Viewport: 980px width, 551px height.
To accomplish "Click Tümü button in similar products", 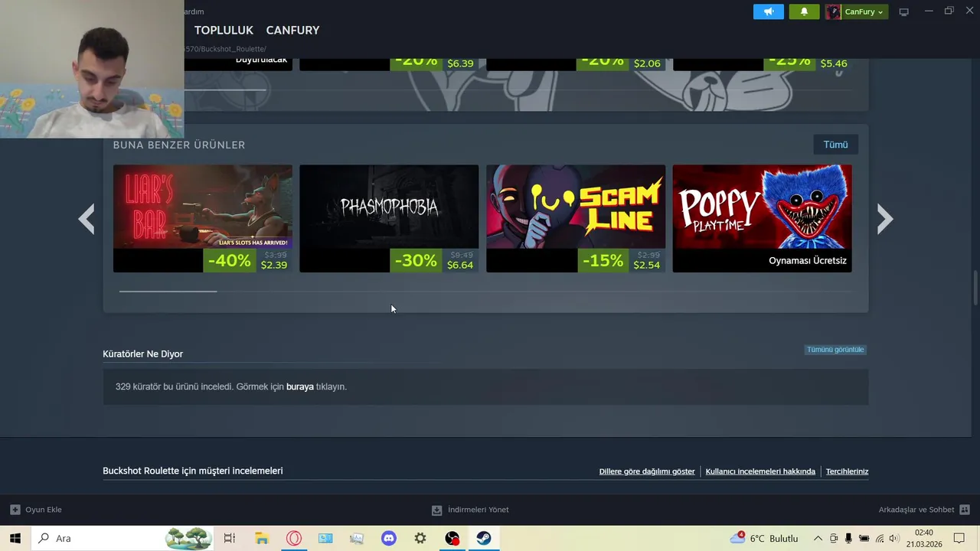I will pos(835,145).
